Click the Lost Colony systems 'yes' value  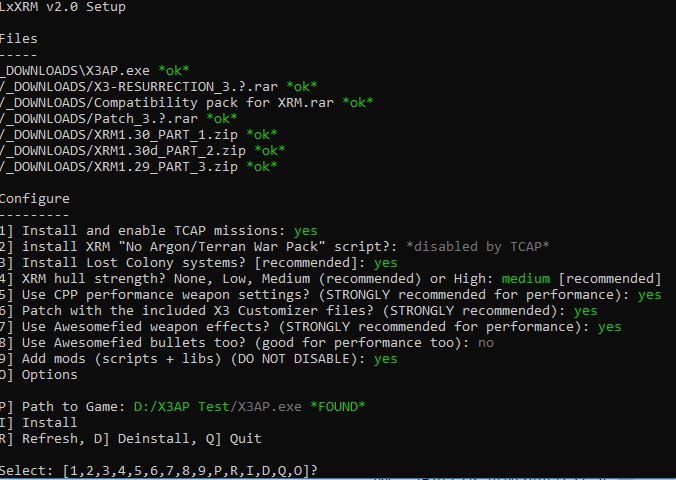pos(385,263)
